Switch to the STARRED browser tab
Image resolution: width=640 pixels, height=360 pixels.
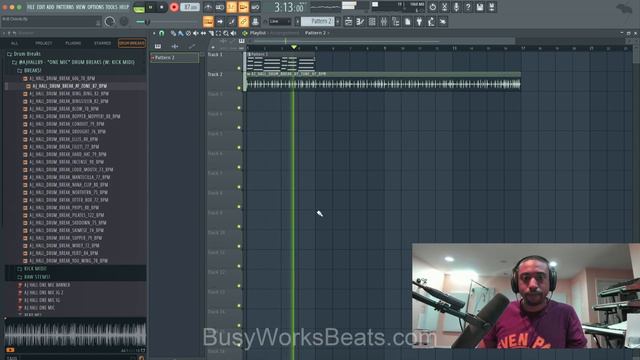[x=102, y=43]
